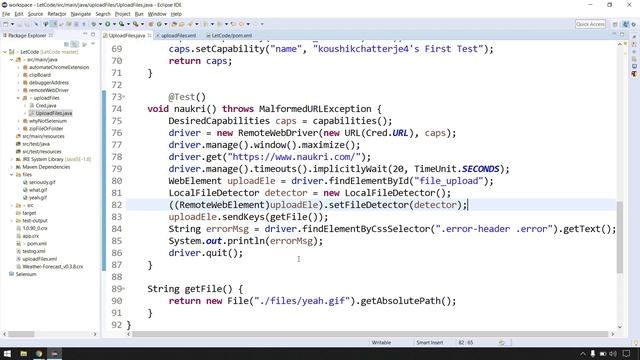Open the File menu
Viewport: 640px width, 360px height.
point(6,14)
